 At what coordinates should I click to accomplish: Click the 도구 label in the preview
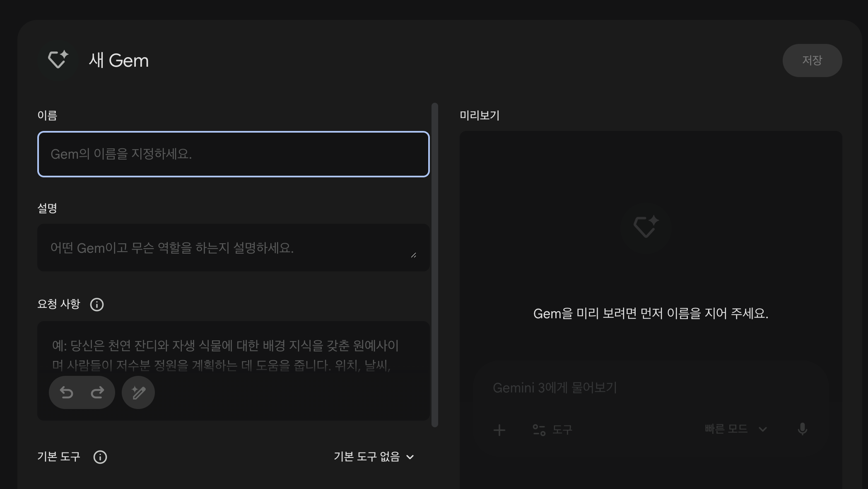[562, 430]
